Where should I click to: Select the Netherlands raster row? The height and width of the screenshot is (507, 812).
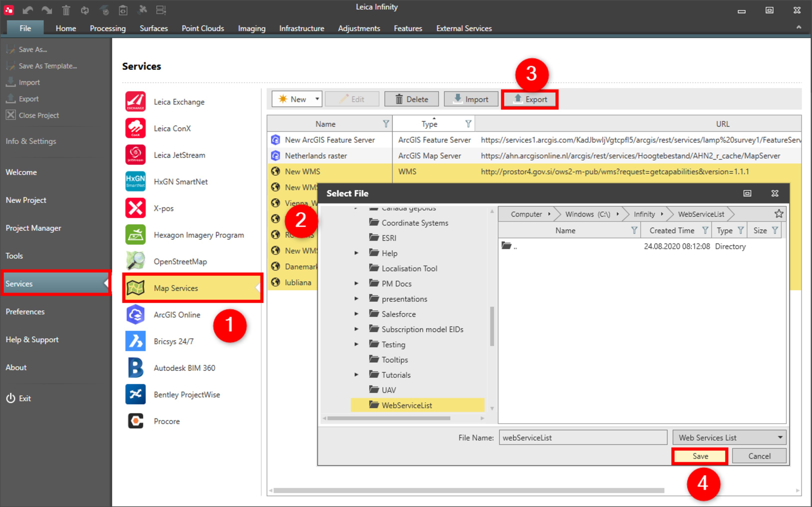[x=534, y=156]
